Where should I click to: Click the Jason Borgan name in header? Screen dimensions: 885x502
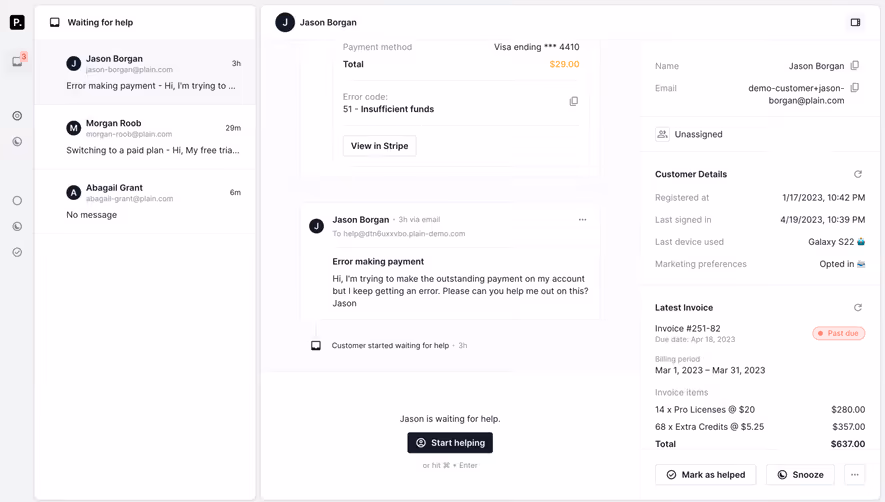(x=328, y=22)
